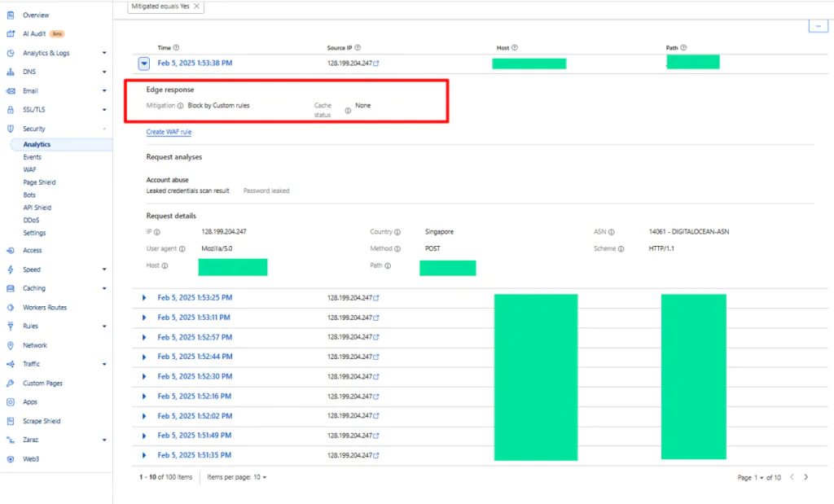Screen dimensions: 834x504
Task: Click the DIGITALOCEAN-ASN value text
Action: pos(689,232)
